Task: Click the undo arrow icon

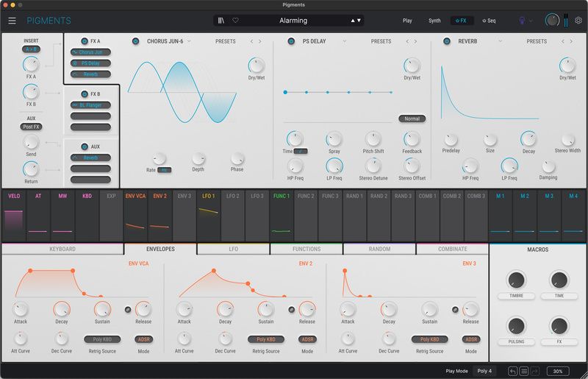Action: tap(512, 371)
